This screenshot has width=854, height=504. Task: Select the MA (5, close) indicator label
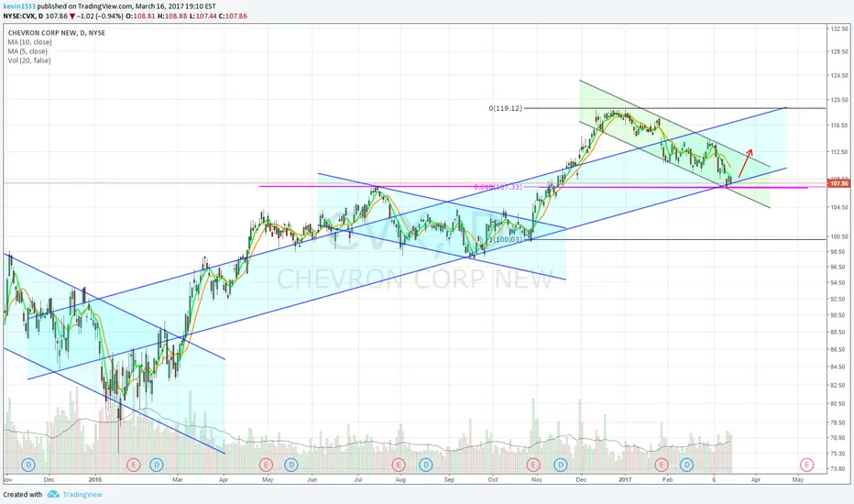[27, 51]
